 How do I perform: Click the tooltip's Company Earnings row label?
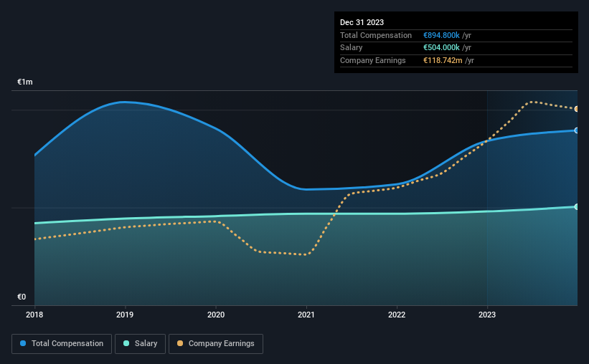(372, 60)
